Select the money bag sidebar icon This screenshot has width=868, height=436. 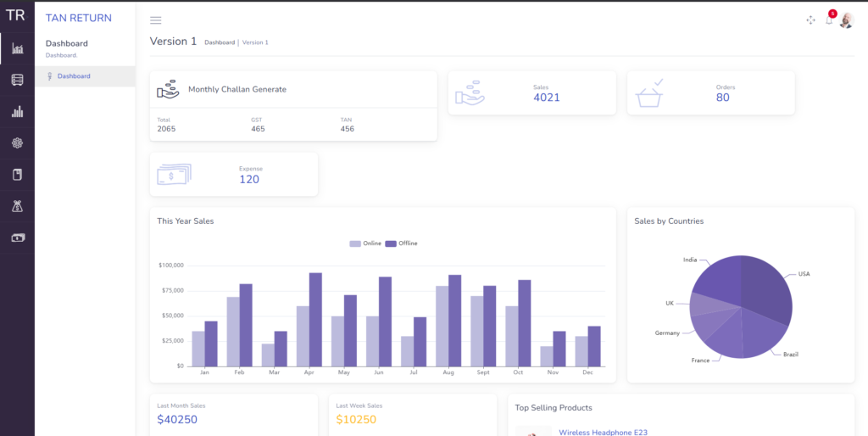[x=17, y=206]
